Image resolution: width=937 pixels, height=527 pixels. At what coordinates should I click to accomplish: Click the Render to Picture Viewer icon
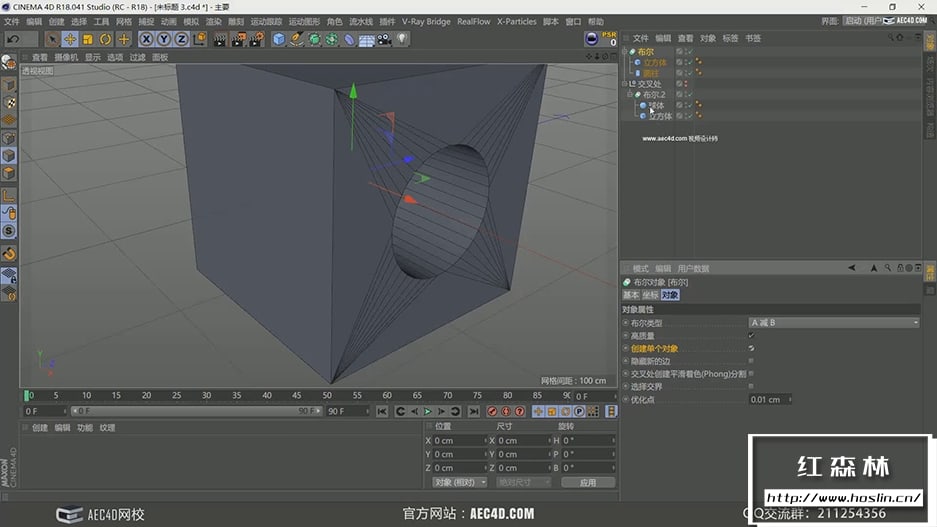pyautogui.click(x=238, y=39)
